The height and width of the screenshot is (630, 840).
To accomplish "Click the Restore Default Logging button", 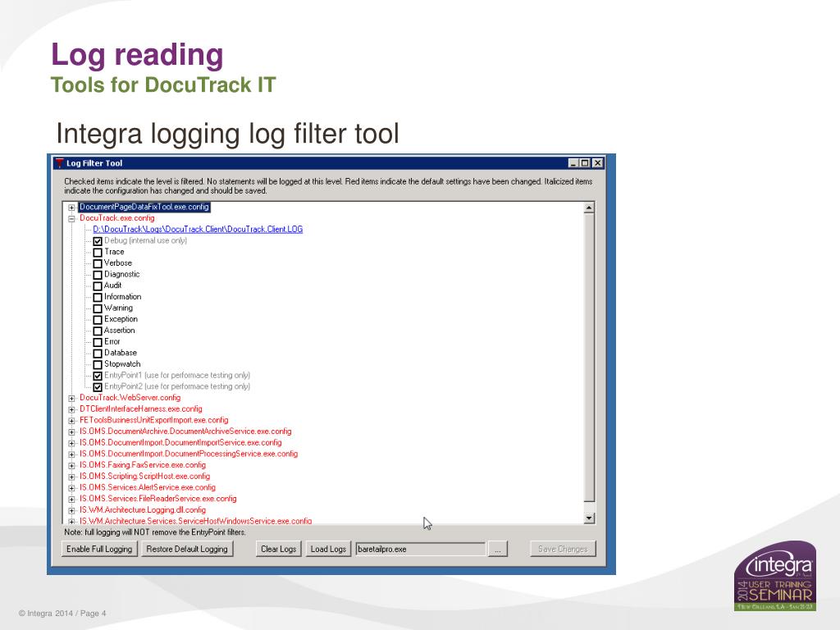I will pos(187,549).
